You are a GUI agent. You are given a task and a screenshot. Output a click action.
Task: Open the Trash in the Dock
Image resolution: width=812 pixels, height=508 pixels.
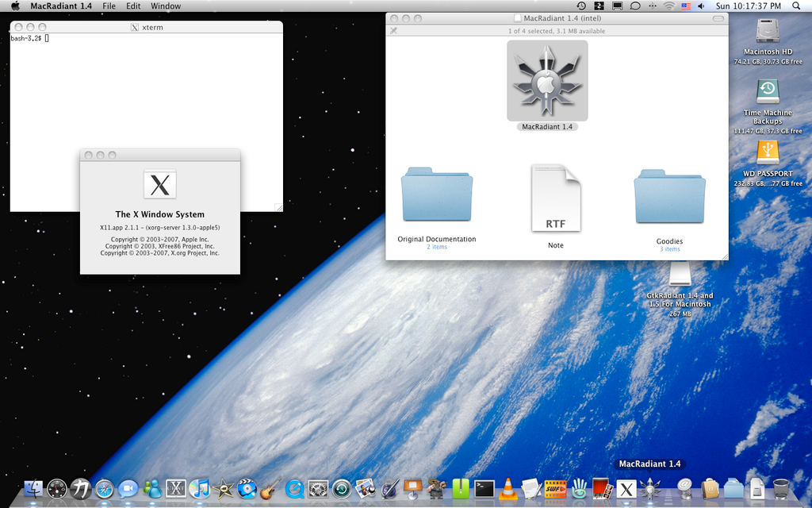point(781,489)
